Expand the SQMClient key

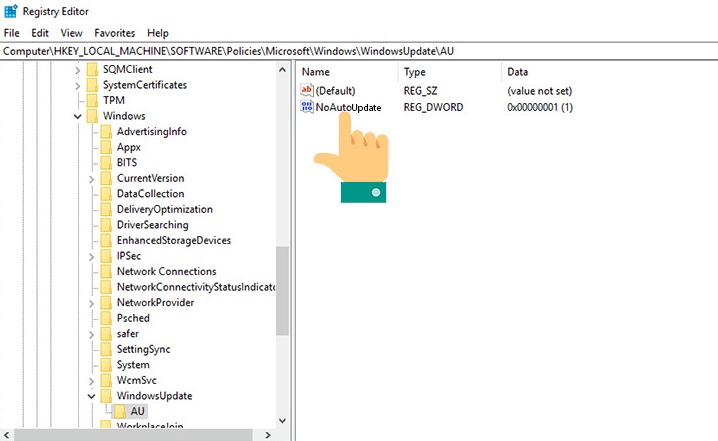coord(77,70)
